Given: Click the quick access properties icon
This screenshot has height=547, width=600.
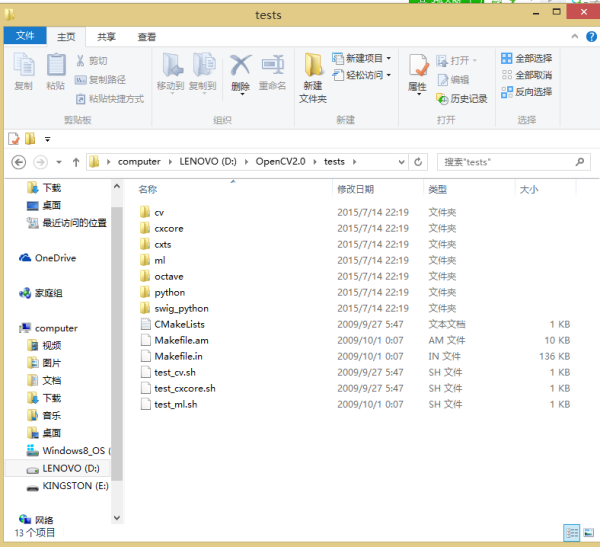Looking at the screenshot, I should (14, 139).
